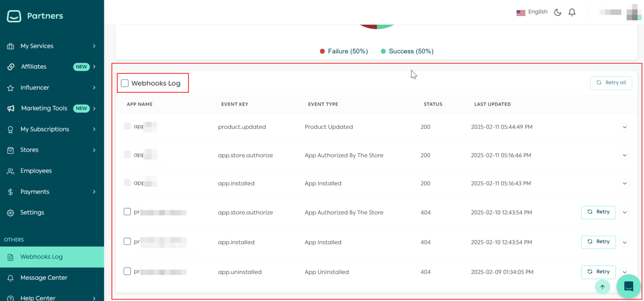Screen dimensions: 644x301
Task: Expand the Payments submenu chevron
Action: (x=94, y=192)
